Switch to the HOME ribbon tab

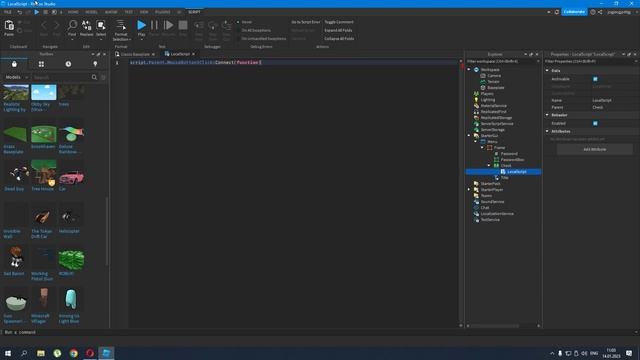[x=73, y=12]
